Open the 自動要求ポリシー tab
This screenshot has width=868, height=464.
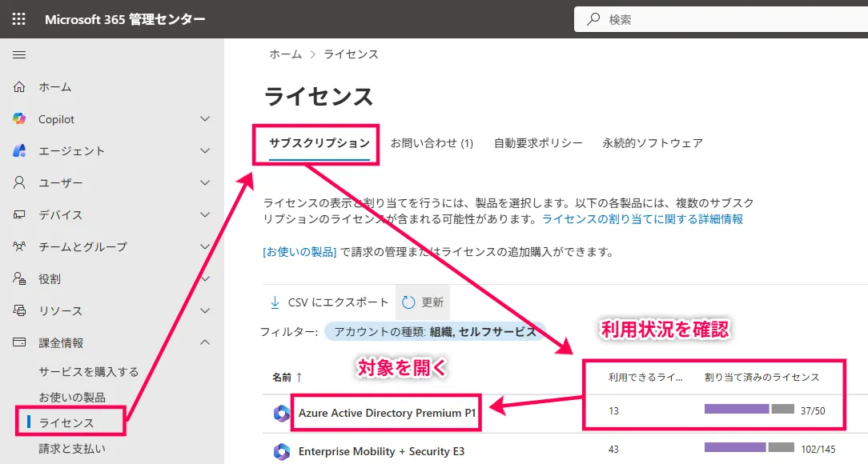538,143
